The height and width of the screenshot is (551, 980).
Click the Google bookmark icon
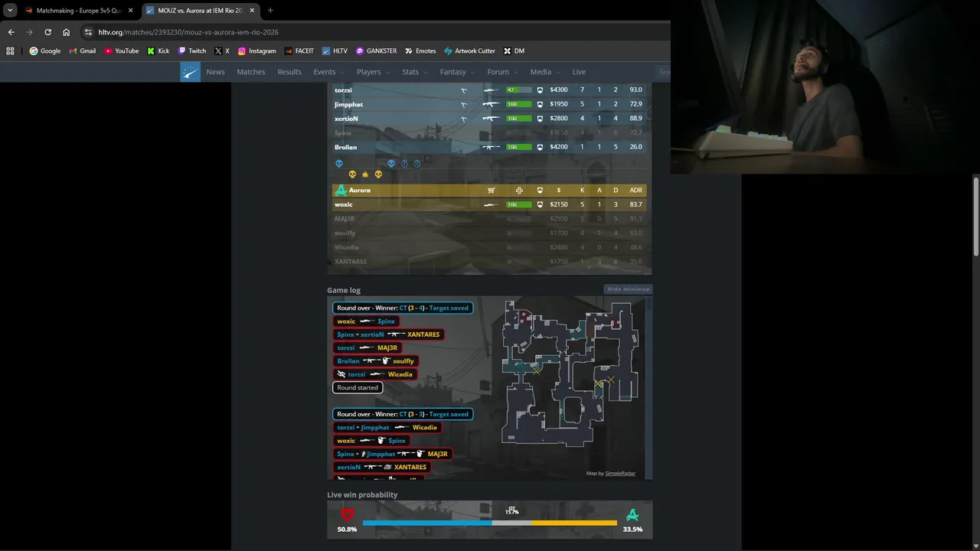33,51
